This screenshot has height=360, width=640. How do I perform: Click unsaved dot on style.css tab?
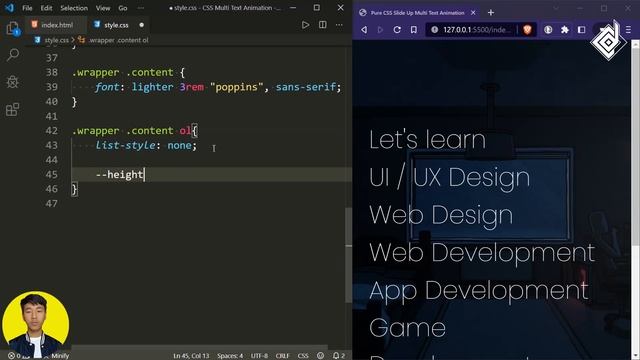pos(141,25)
